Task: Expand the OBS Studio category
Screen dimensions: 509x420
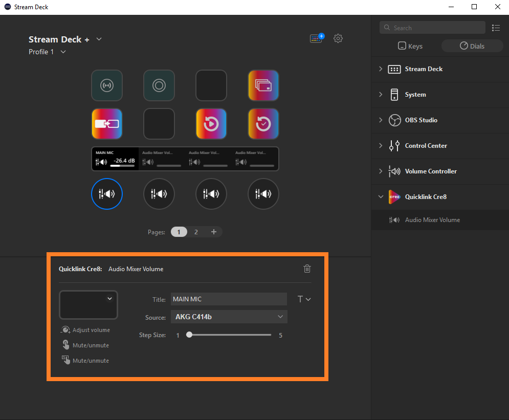Action: click(381, 120)
